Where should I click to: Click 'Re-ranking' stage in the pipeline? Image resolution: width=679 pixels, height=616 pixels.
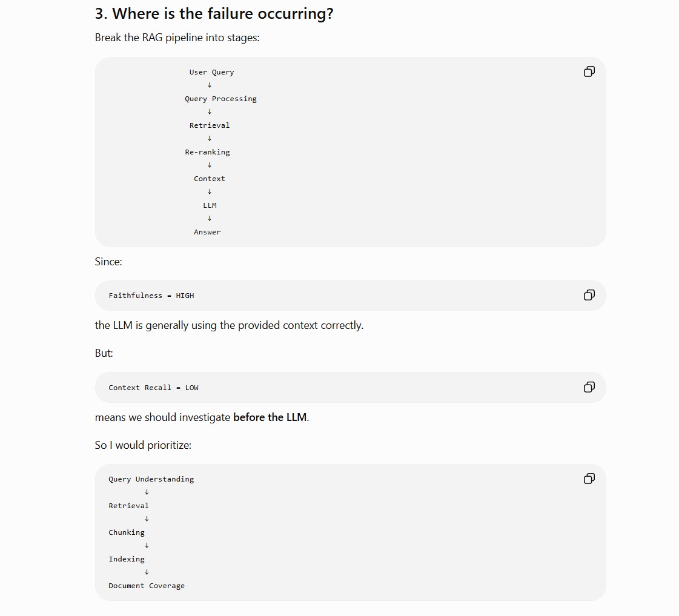tap(207, 152)
